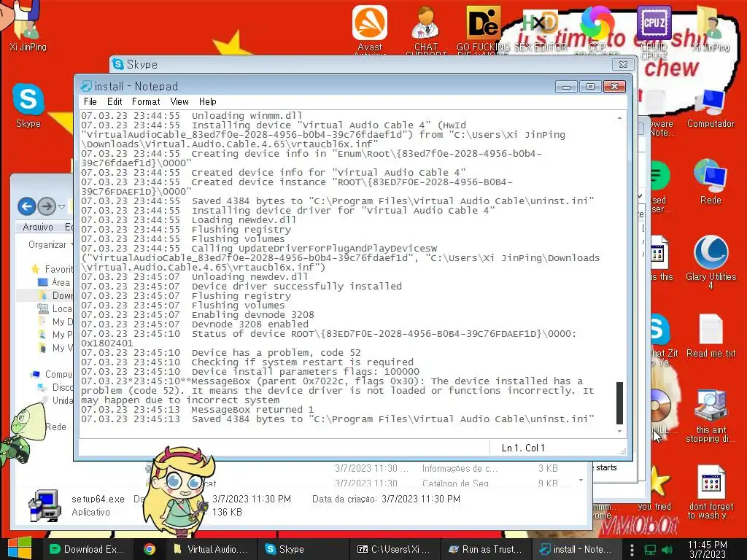Switch to Download Ex... taskbar item
Viewport: 747px width, 560px height.
[x=88, y=549]
